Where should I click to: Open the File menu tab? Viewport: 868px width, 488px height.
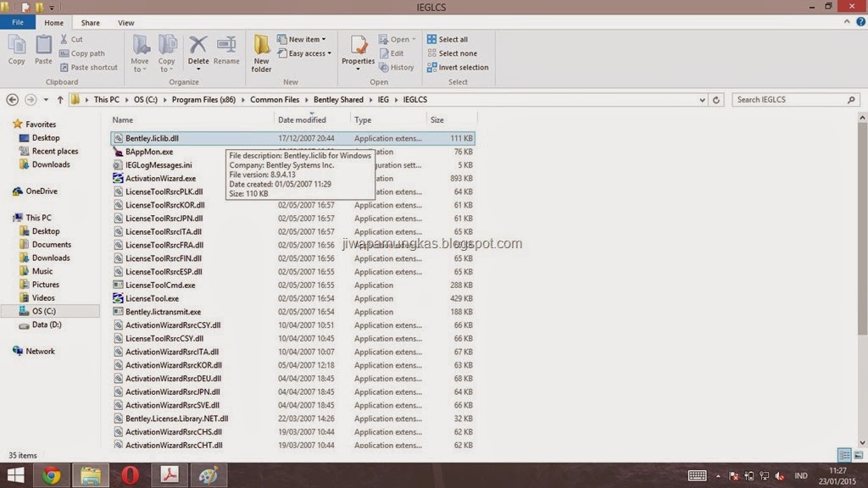(x=18, y=23)
